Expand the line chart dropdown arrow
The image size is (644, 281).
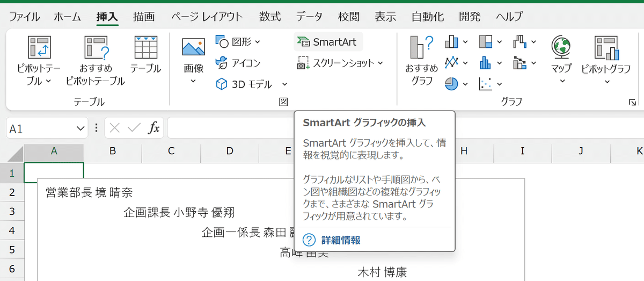tap(465, 63)
